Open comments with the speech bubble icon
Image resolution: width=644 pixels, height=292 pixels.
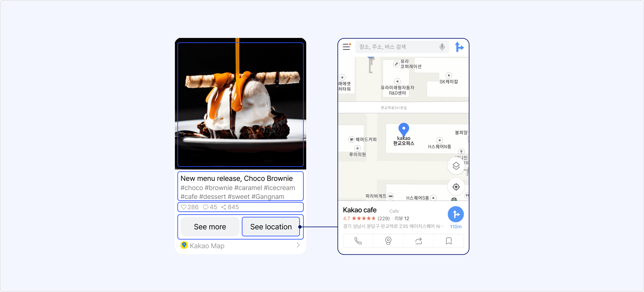click(206, 207)
